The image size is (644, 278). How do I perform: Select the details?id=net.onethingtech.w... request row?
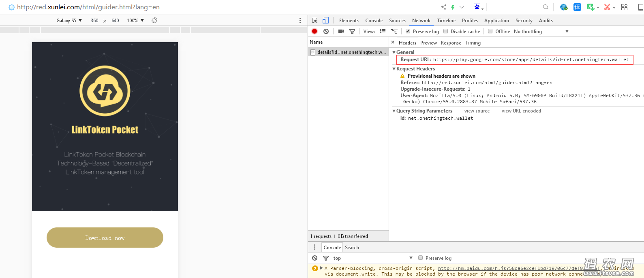click(x=348, y=52)
